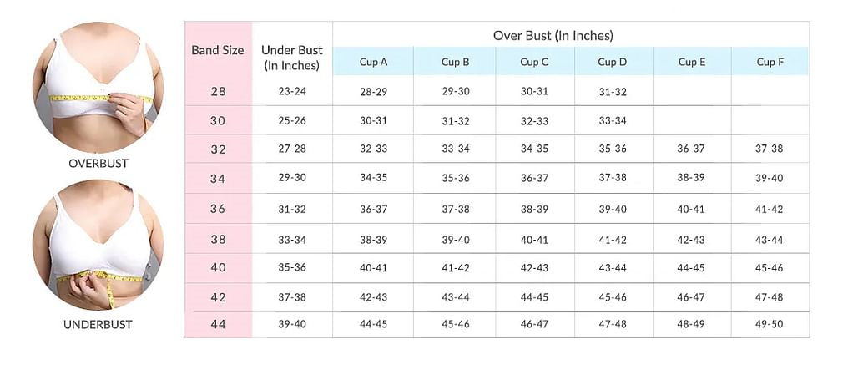868x390 pixels.
Task: Click the under bust value 35-36
Action: (x=292, y=267)
